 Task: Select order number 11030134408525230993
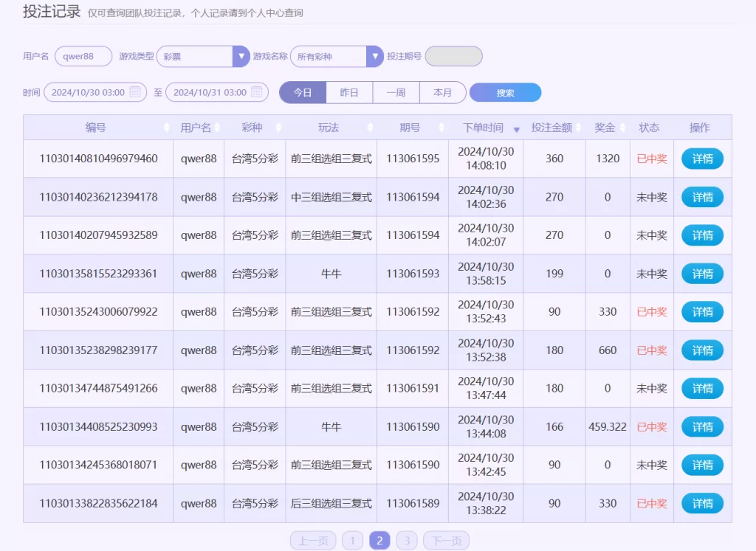tap(98, 427)
